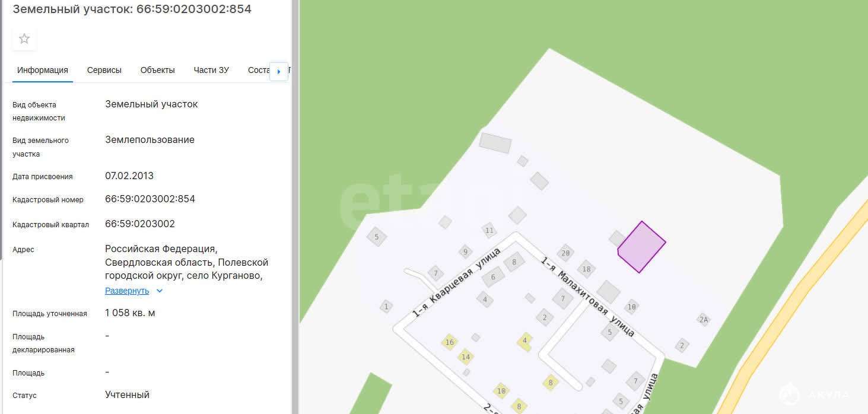Go to the Информация tab

click(x=43, y=70)
